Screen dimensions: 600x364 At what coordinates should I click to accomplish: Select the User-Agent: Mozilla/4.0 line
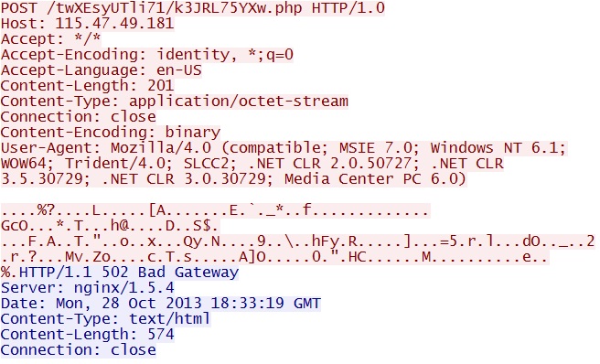284,148
